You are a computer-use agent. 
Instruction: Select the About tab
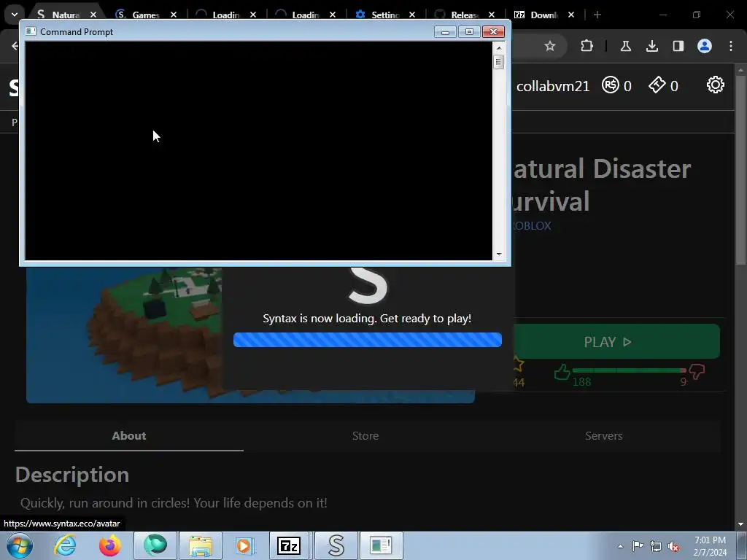[x=129, y=436]
